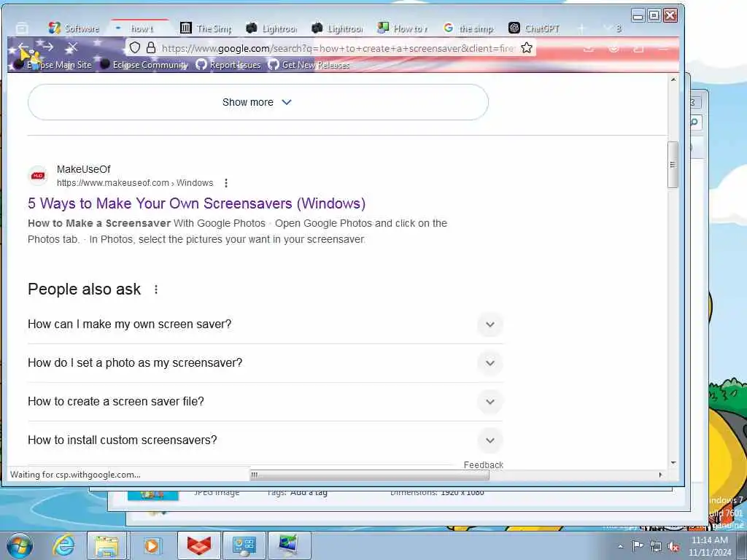Open the Eclipse Community bookmark
Screen dimensions: 747x560
click(144, 65)
